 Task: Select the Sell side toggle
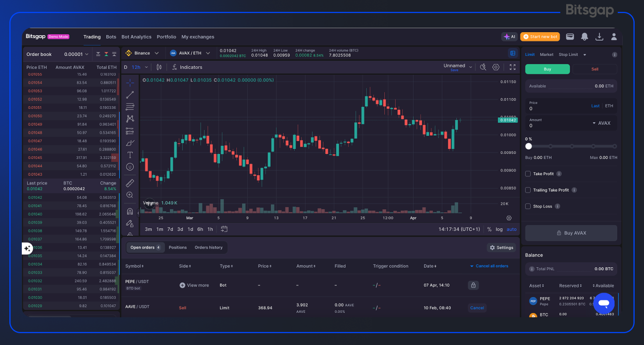pos(595,69)
